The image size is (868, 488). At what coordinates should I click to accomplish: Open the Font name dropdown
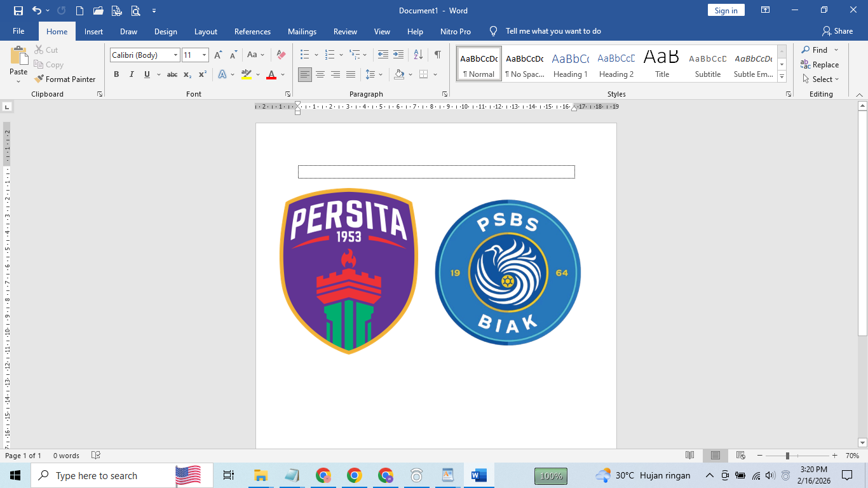(175, 55)
